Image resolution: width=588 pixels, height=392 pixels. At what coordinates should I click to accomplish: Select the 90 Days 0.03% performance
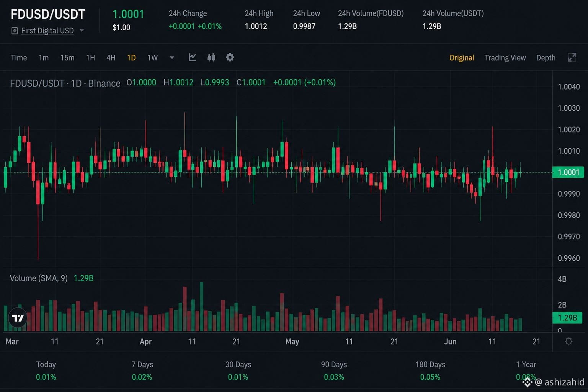[x=334, y=371]
